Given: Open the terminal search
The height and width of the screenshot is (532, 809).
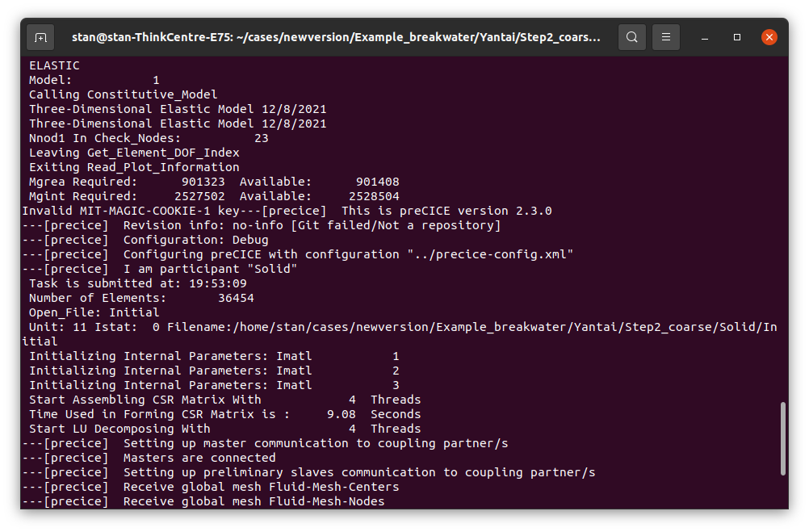Looking at the screenshot, I should [x=631, y=37].
